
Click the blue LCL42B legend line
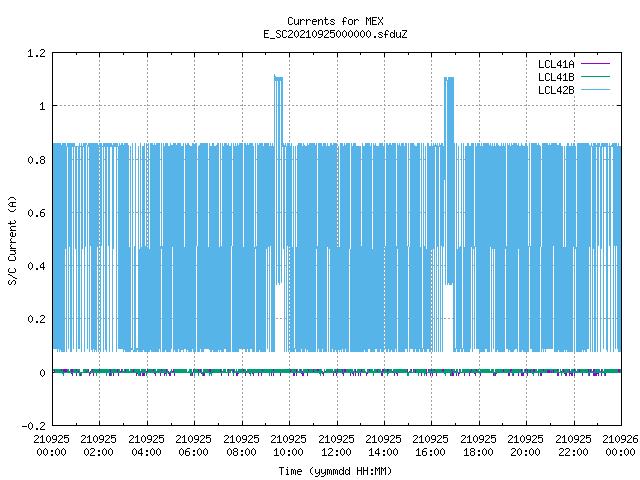[x=595, y=89]
